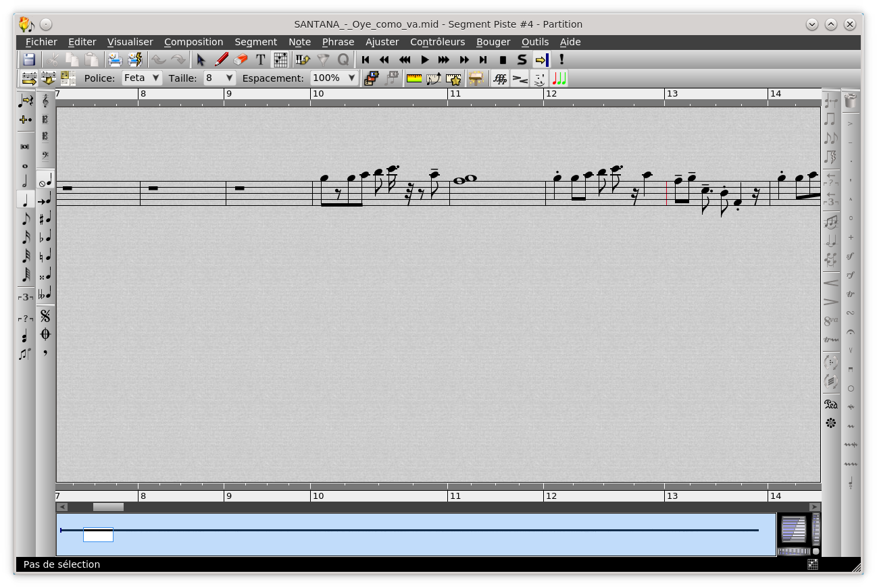877x588 pixels.
Task: Click the Ped. sustain pedal icon
Action: [831, 404]
